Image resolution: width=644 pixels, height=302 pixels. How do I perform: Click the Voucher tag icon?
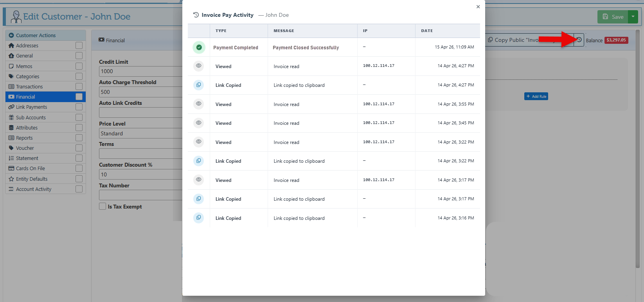pyautogui.click(x=11, y=148)
